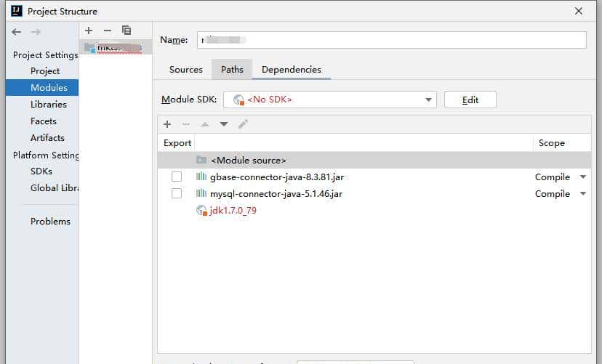Click Compile scope for mysql-connector jar

552,194
